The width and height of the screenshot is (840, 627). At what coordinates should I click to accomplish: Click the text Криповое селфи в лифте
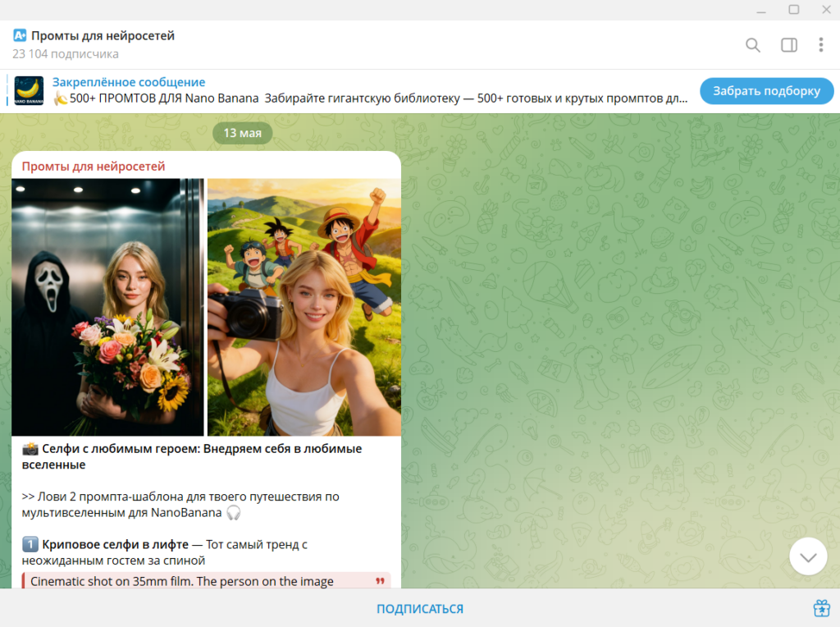click(115, 544)
